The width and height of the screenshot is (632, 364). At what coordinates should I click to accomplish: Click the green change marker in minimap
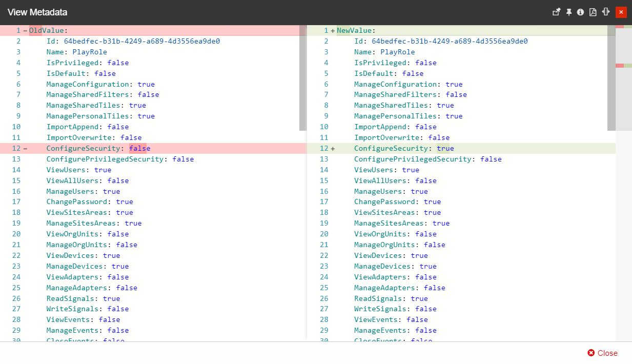(628, 66)
